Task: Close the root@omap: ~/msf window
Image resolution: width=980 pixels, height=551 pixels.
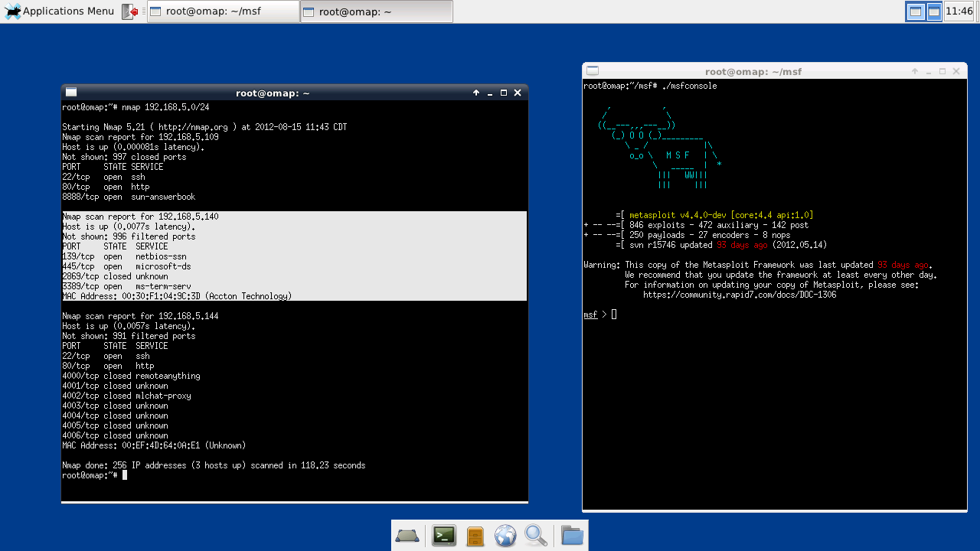Action: pyautogui.click(x=955, y=71)
